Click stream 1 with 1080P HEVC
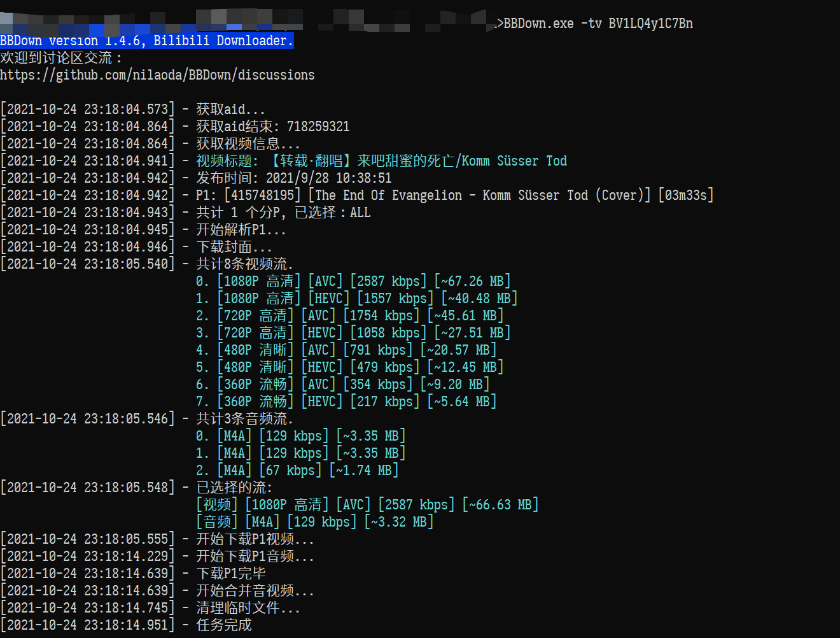The width and height of the screenshot is (840, 638). click(356, 297)
